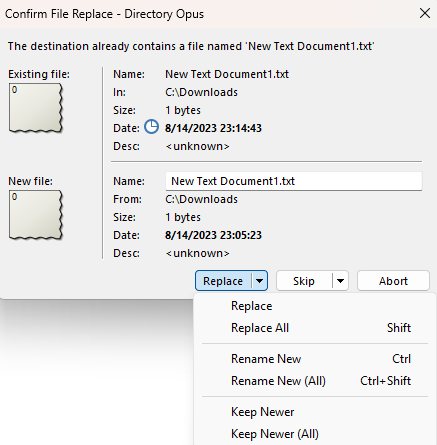
Task: Choose Keep Newer (All) entry
Action: pyautogui.click(x=314, y=434)
